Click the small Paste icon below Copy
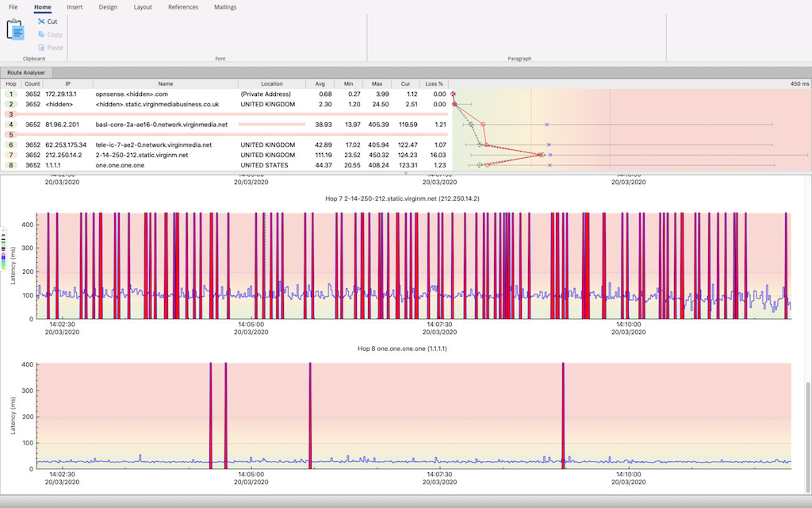This screenshot has width=812, height=508. (x=41, y=47)
